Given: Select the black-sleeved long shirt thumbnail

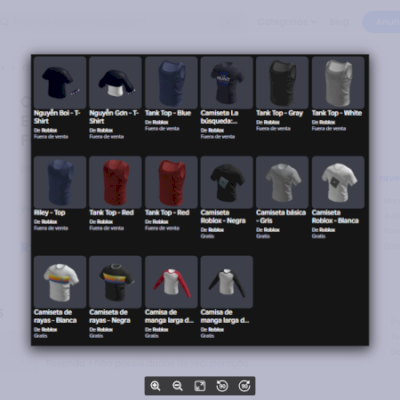Looking at the screenshot, I should tap(227, 282).
